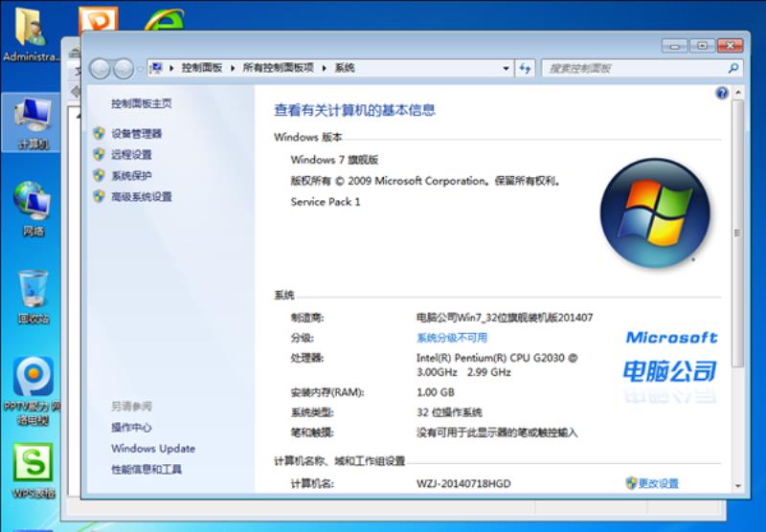Expand the arrow after 控制面板 breadcrumb
The width and height of the screenshot is (766, 532).
tap(233, 68)
